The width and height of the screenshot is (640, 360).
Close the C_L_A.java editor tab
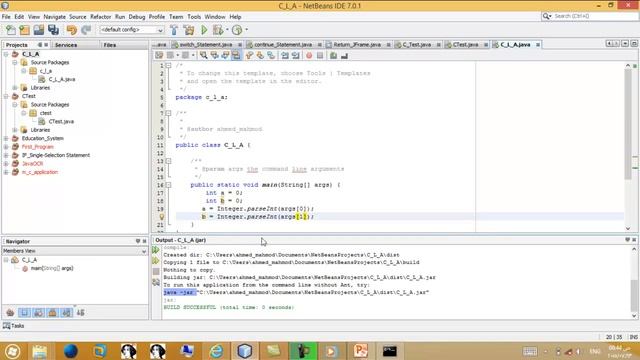coord(538,44)
